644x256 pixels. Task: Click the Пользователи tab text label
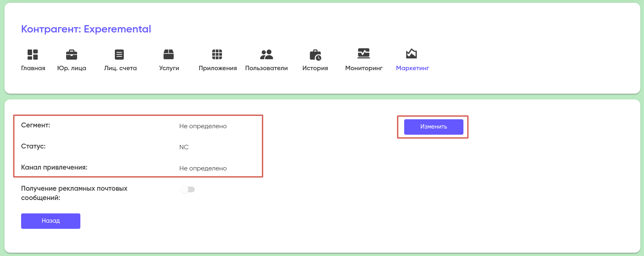(266, 68)
